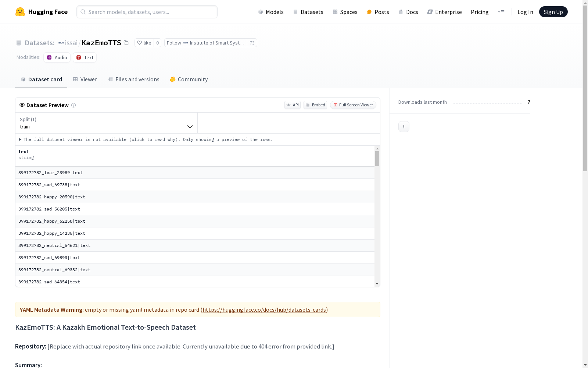Click the Datasets breadcrumb label
This screenshot has width=588, height=368.
40,43
